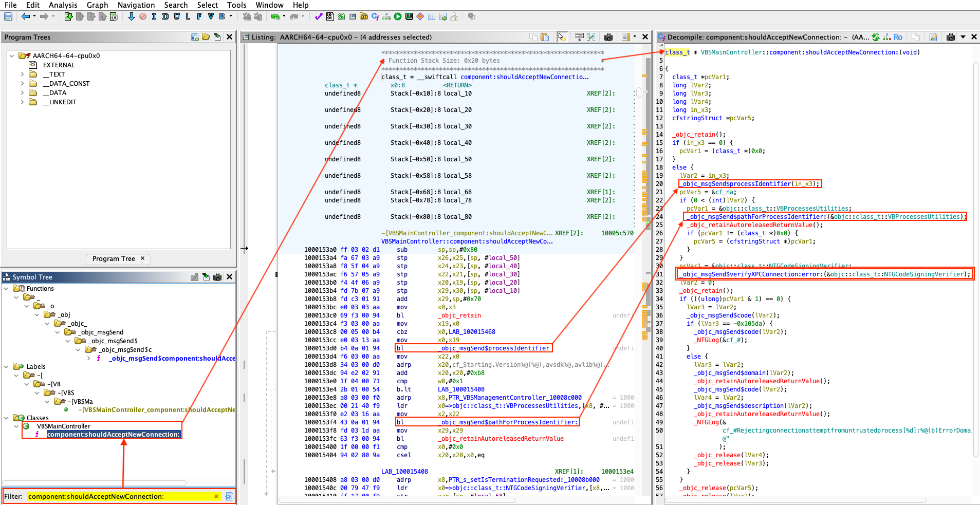This screenshot has width=980, height=505.
Task: Click the Symbol Tree filter options icon
Action: click(x=229, y=496)
